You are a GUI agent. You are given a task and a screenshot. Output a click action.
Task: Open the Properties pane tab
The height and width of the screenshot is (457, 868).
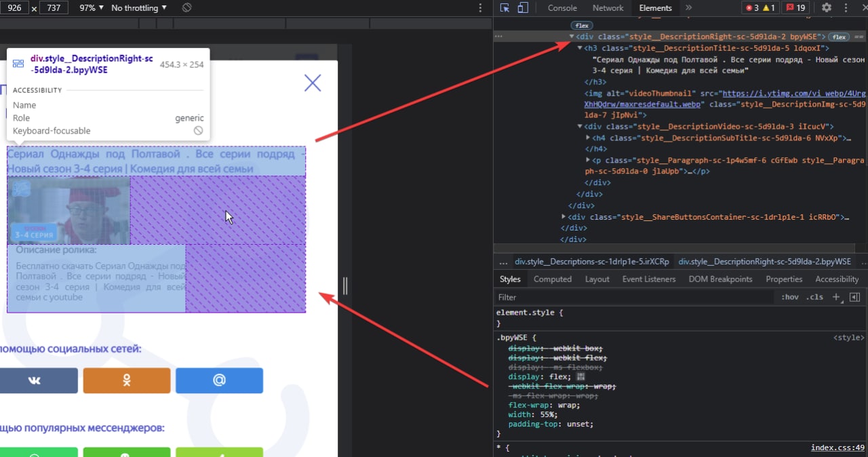[784, 279]
